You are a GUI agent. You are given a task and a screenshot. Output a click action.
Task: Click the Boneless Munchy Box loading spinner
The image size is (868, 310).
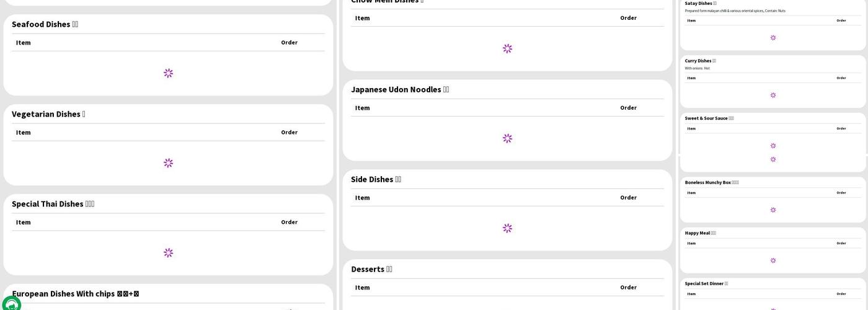(x=773, y=210)
